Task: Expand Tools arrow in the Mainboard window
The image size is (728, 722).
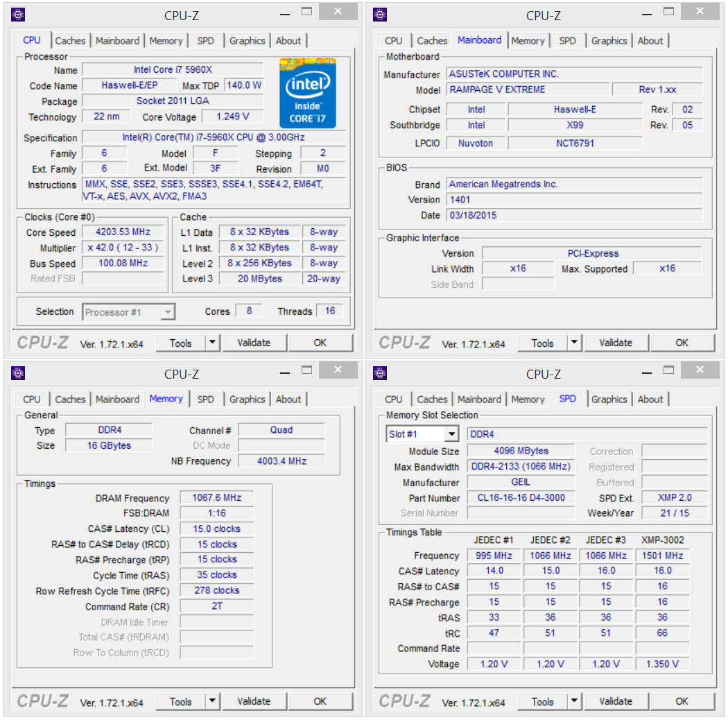Action: (x=574, y=343)
